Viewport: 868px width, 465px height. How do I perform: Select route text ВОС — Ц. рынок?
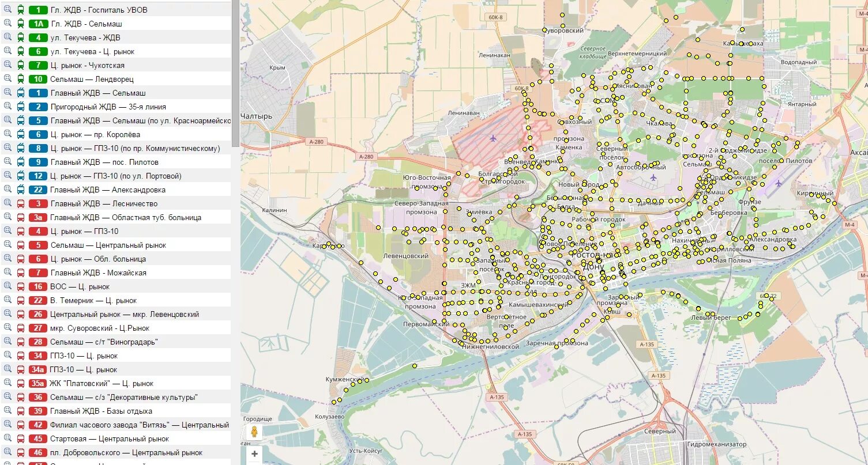(80, 286)
